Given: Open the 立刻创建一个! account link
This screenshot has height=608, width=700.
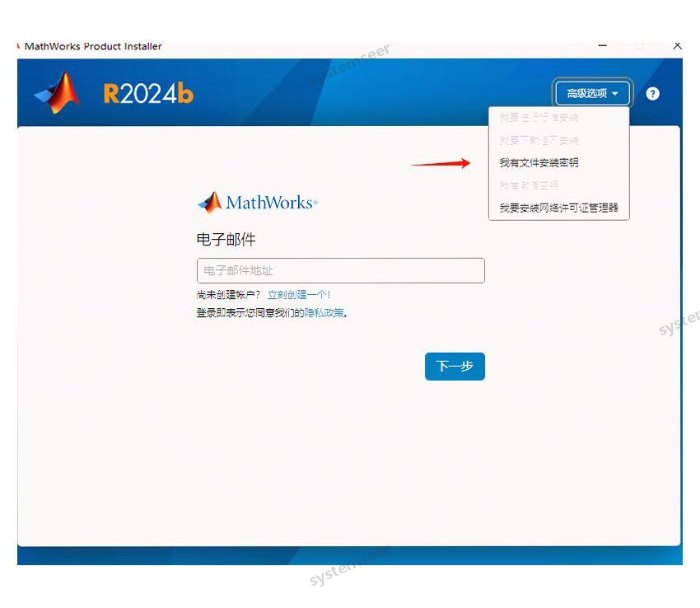Looking at the screenshot, I should point(299,295).
